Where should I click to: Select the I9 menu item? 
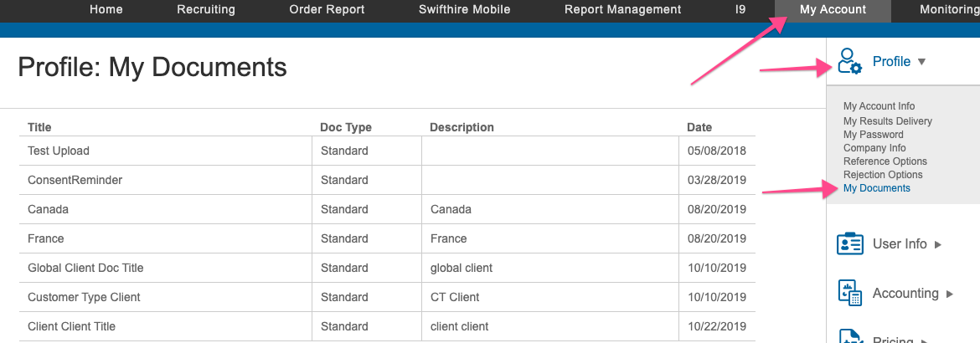[x=740, y=9]
